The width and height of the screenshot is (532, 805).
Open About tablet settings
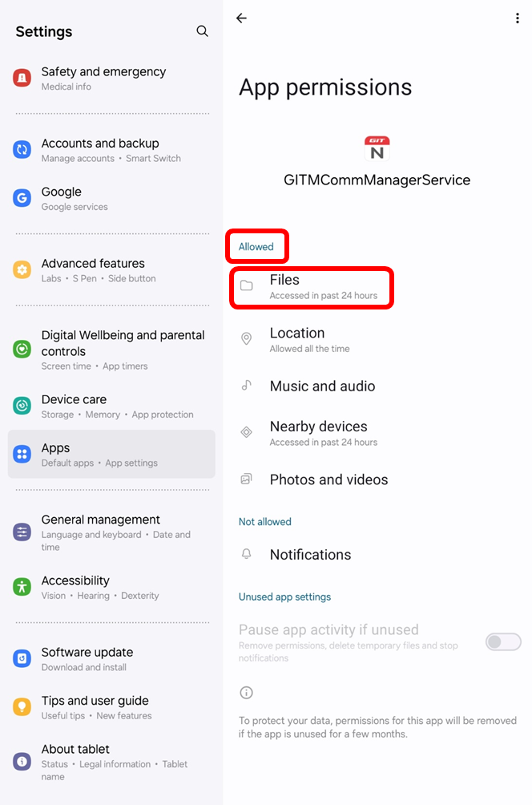[111, 762]
